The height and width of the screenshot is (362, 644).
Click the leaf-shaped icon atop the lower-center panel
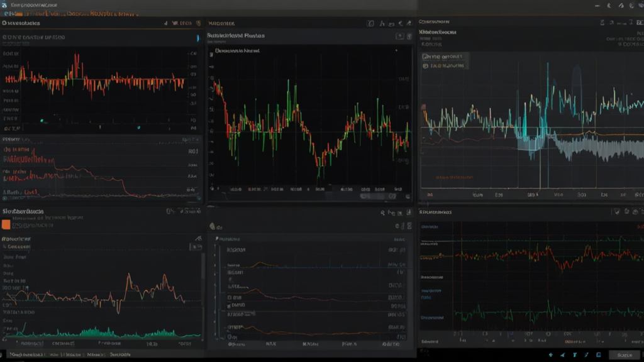click(213, 226)
